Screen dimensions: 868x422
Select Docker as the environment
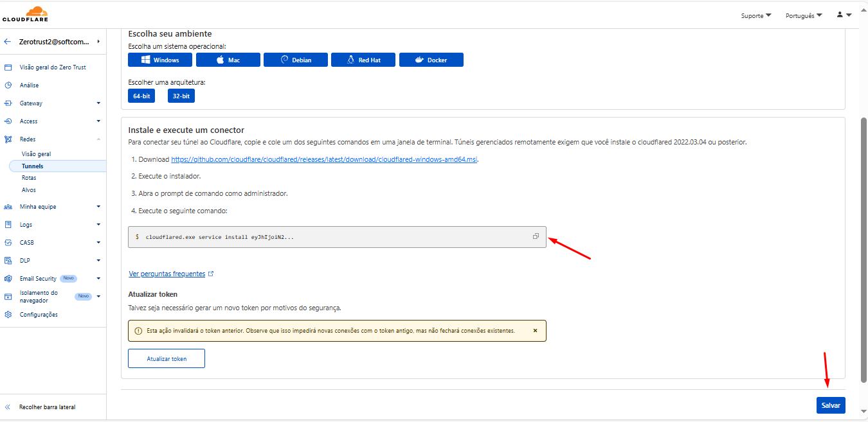click(431, 60)
